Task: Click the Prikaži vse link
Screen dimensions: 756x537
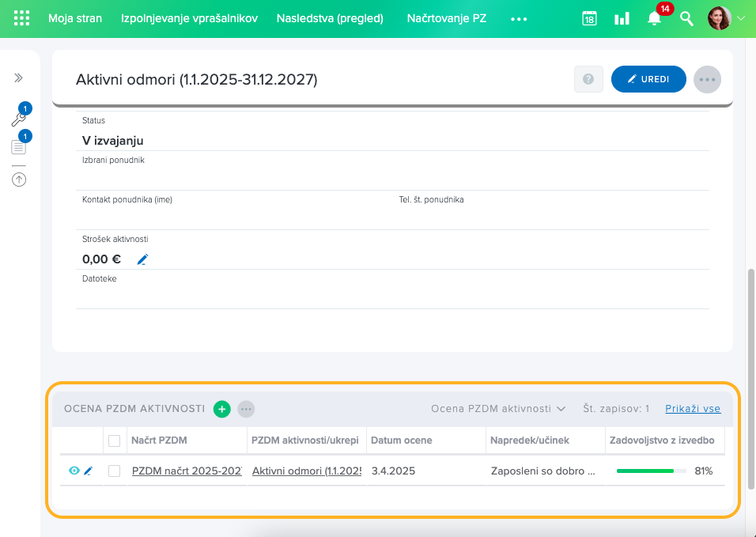Action: click(x=693, y=409)
